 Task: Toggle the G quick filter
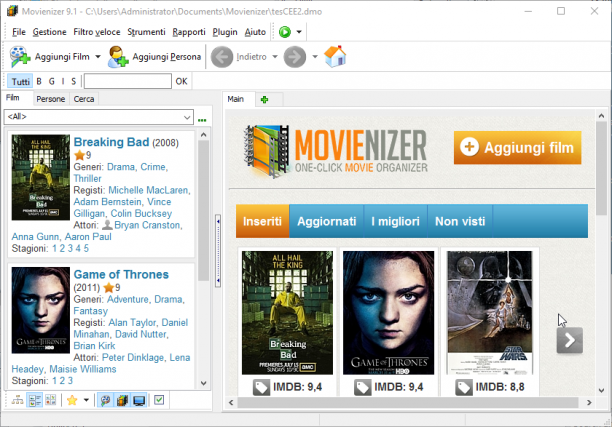(52, 82)
